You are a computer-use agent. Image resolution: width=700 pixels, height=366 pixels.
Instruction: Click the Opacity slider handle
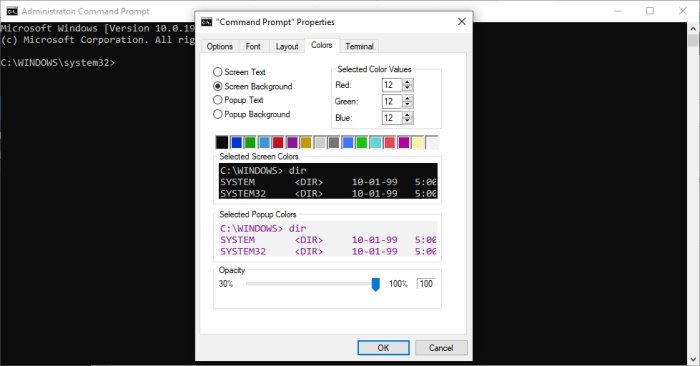click(x=376, y=284)
